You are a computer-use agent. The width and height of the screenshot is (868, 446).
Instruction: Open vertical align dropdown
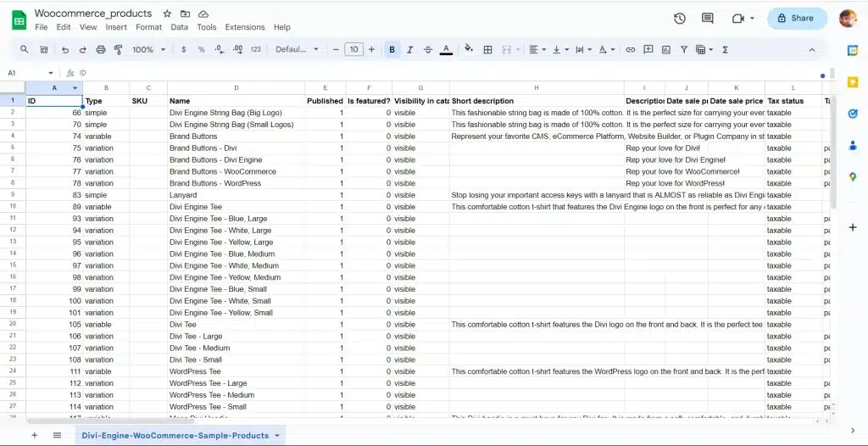pos(561,50)
